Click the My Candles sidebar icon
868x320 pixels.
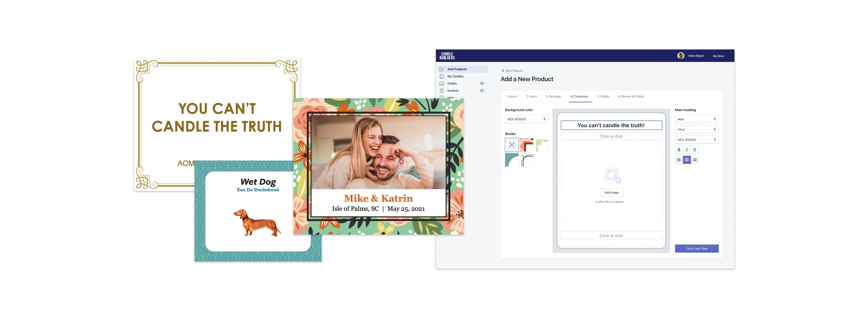coord(441,76)
